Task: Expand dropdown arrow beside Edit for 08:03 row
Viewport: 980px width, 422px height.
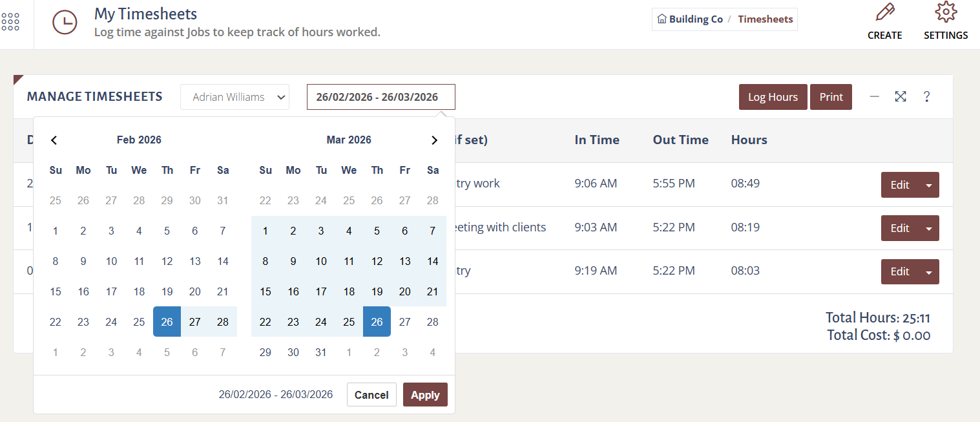Action: (x=929, y=272)
